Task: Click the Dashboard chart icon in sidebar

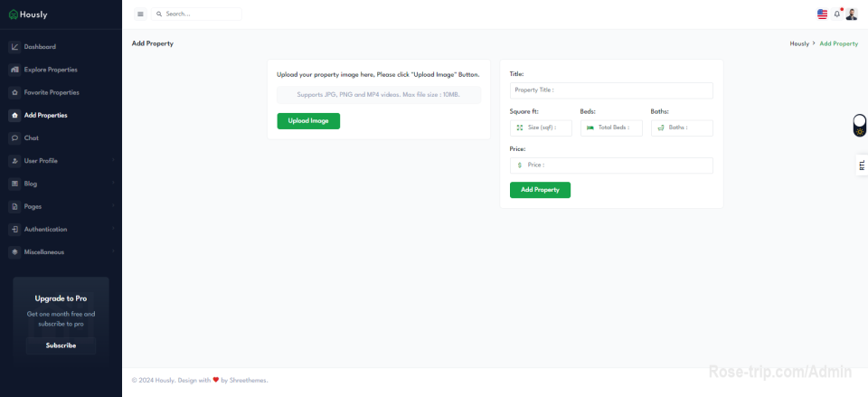Action: [x=15, y=47]
